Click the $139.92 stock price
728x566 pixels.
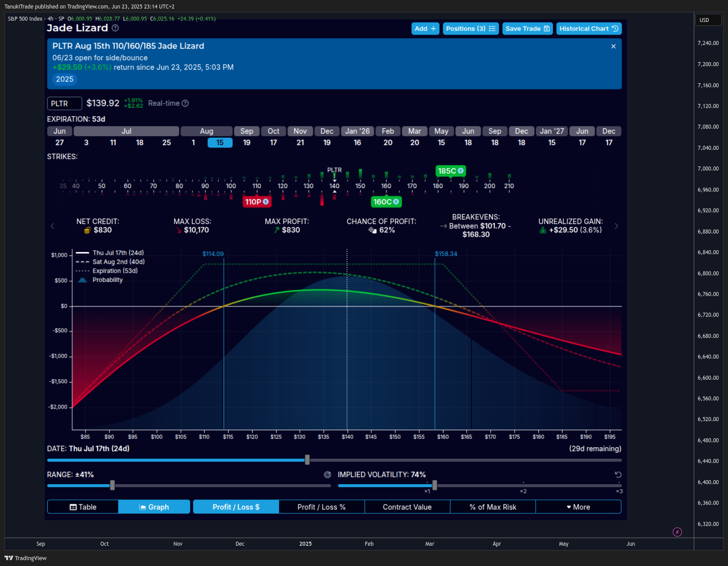103,103
